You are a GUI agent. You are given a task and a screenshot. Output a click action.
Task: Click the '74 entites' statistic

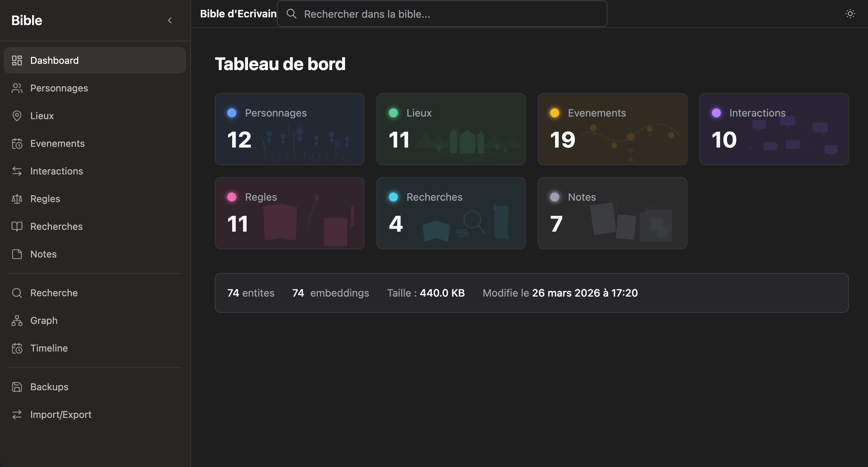[x=251, y=293]
